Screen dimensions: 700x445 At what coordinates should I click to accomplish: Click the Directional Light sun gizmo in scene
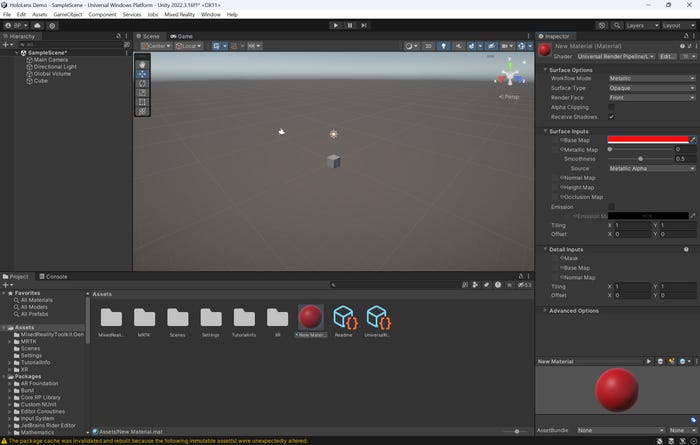pyautogui.click(x=333, y=134)
